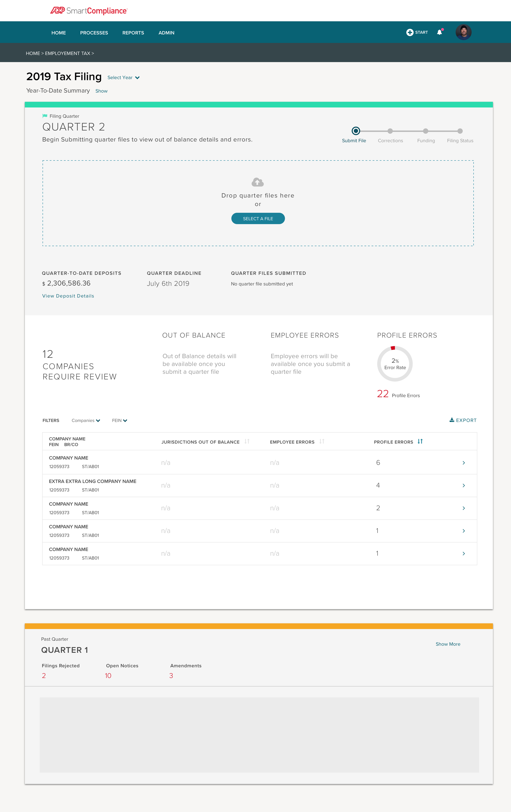
Task: Click the ADP SmartCompliance logo
Action: (89, 11)
